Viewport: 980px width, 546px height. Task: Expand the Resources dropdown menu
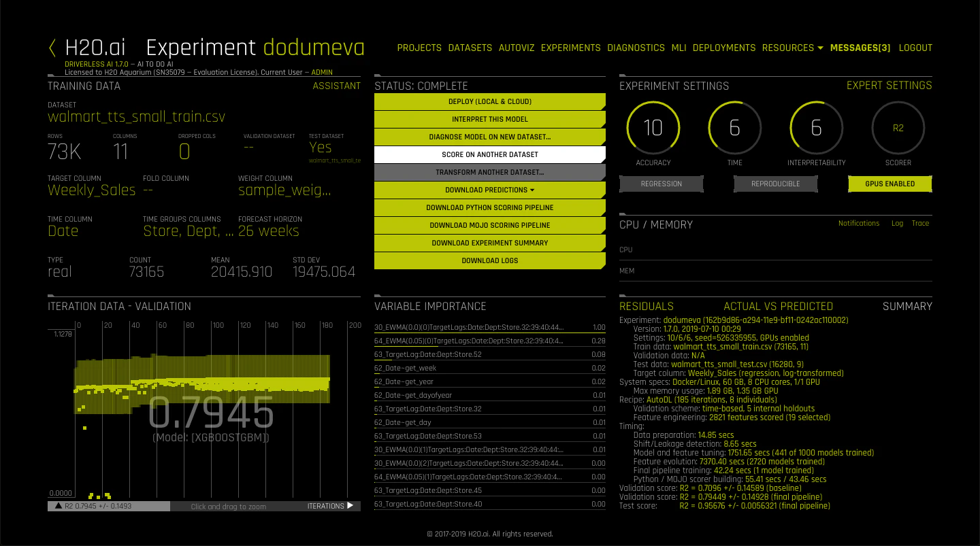[x=792, y=48]
